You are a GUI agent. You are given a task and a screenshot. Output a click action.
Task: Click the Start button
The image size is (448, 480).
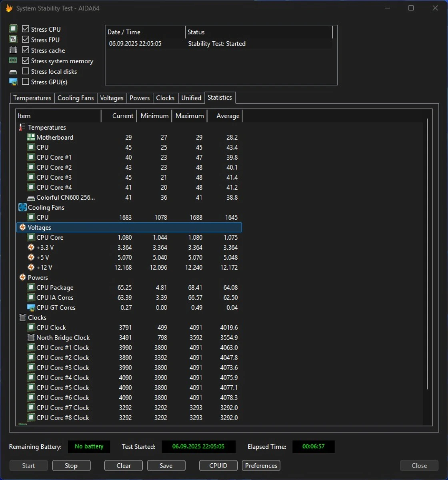point(28,466)
